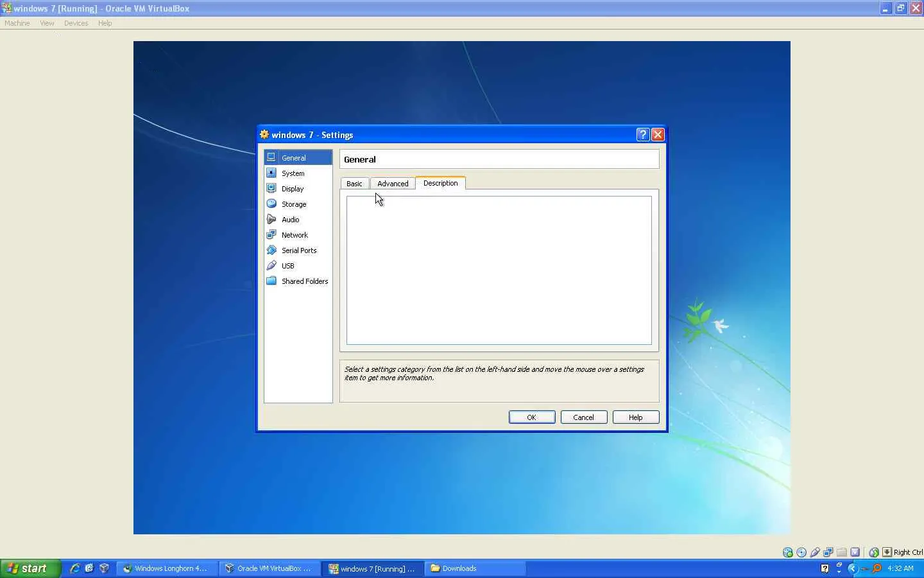The height and width of the screenshot is (578, 924).
Task: Open the Devices menu
Action: [x=76, y=23]
